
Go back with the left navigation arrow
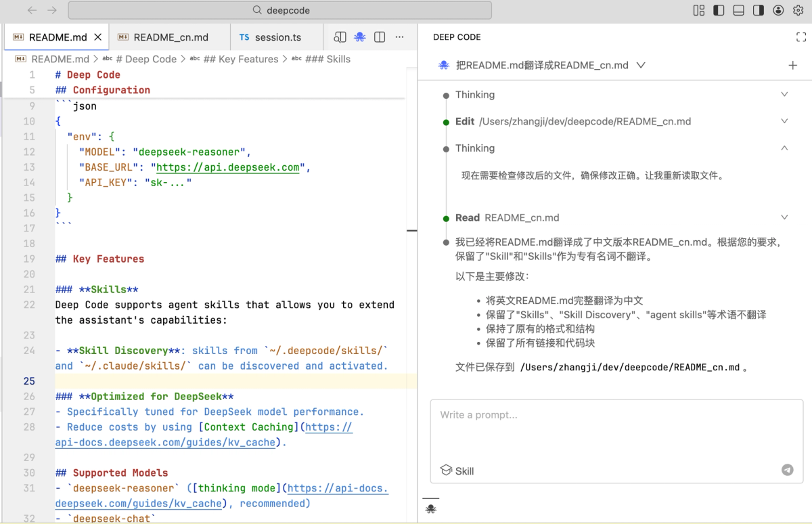click(x=32, y=10)
